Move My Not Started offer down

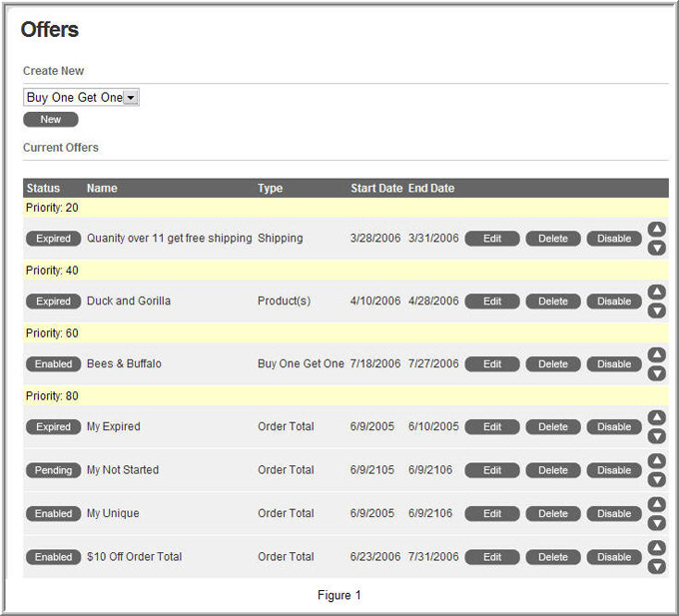(656, 479)
